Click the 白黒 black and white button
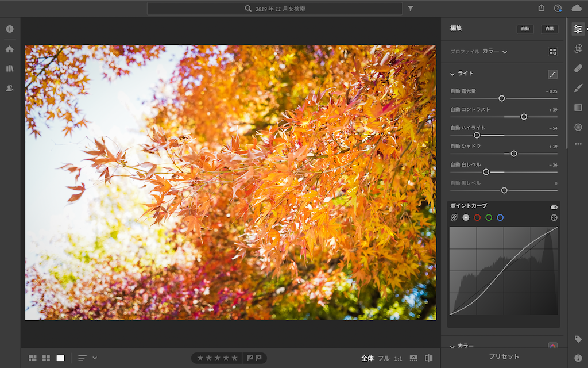The image size is (588, 368). tap(550, 29)
